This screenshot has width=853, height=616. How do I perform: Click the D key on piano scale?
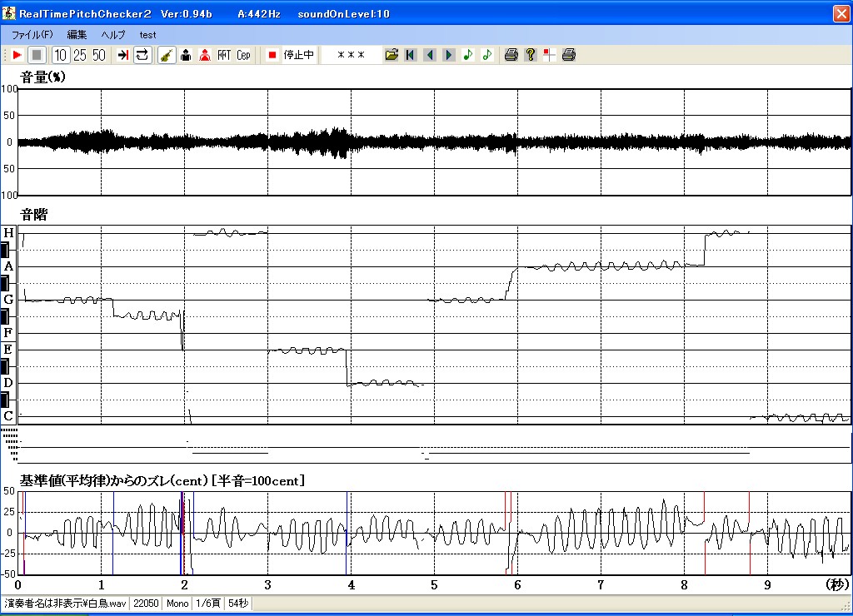tap(8, 383)
